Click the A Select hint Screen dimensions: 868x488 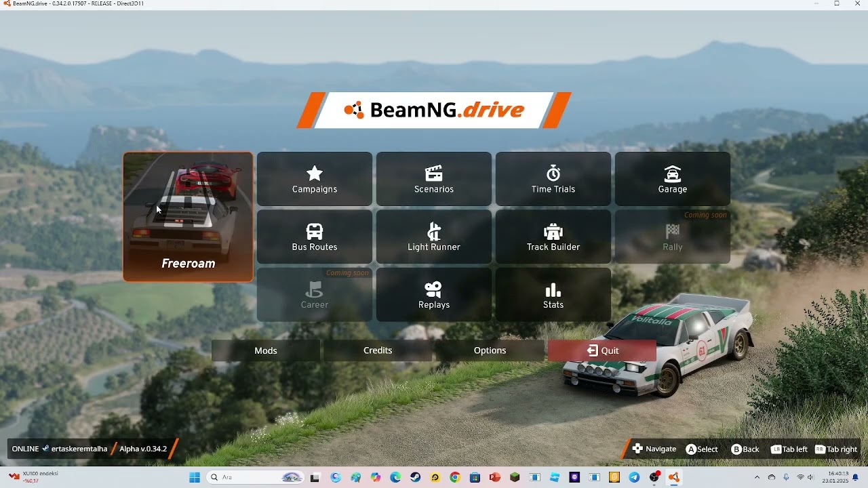[x=702, y=449]
